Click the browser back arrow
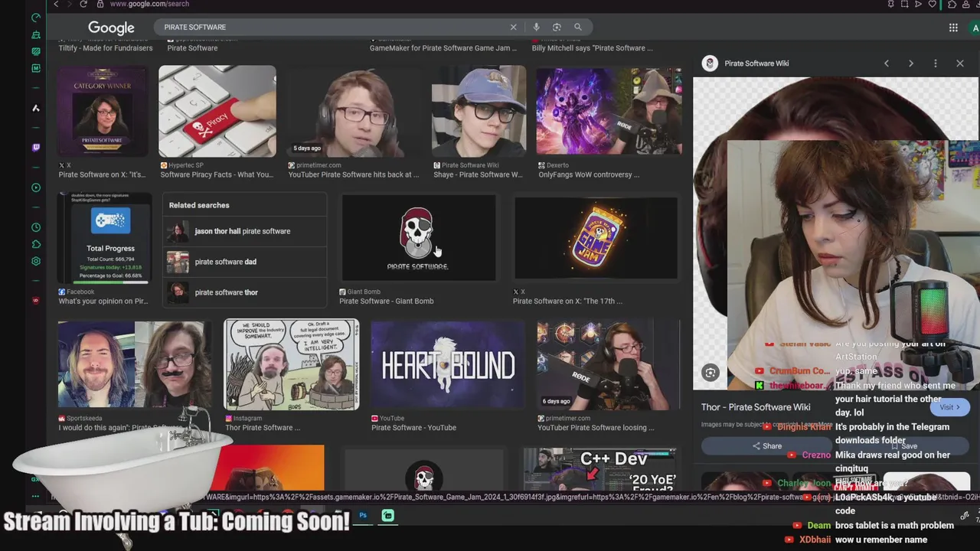Screen dimensions: 980x551 [x=56, y=4]
